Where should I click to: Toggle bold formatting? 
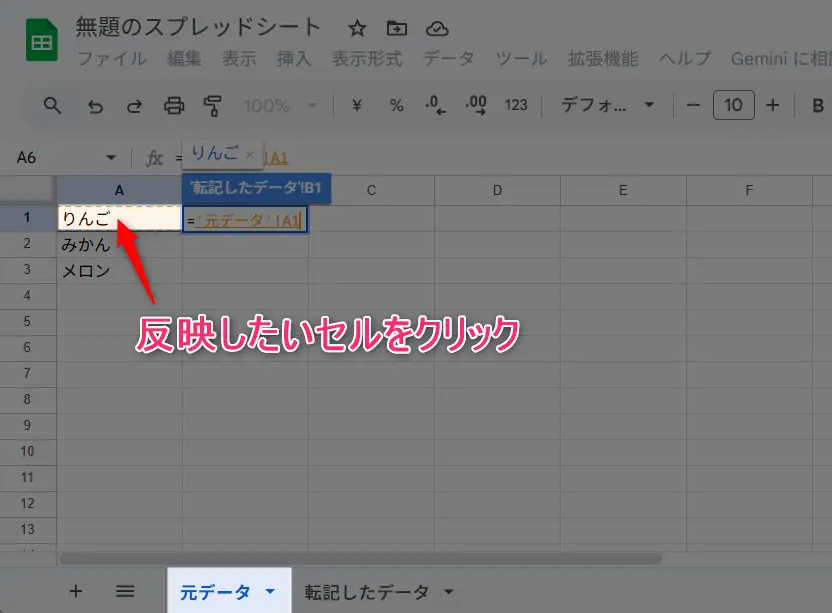(x=817, y=106)
